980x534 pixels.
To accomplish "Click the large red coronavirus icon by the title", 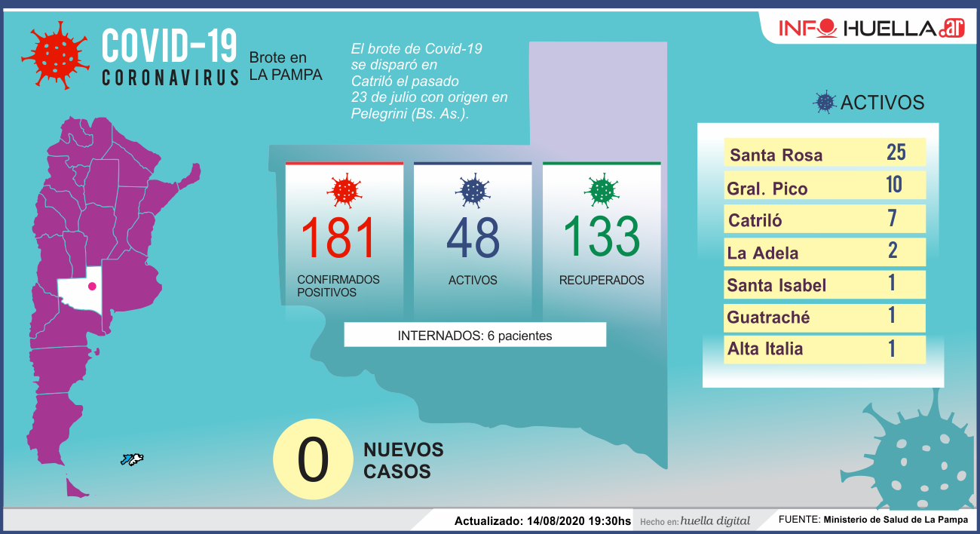I will [x=55, y=55].
